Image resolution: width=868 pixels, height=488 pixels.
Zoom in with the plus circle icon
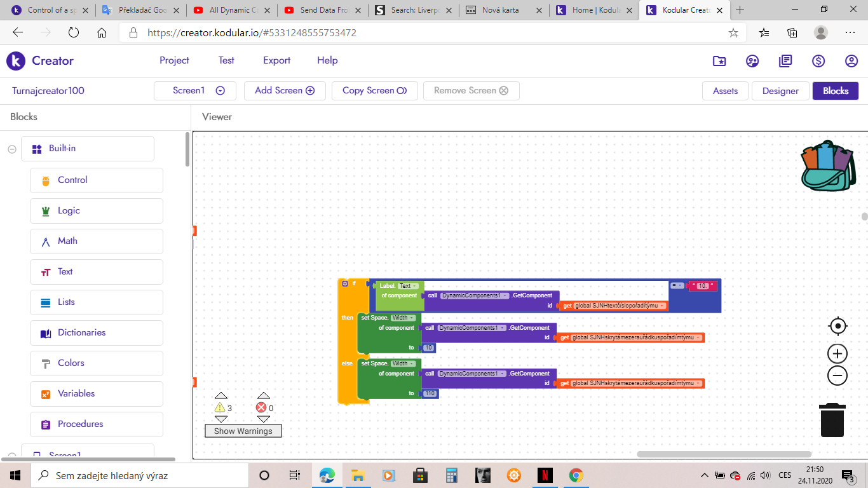click(837, 354)
